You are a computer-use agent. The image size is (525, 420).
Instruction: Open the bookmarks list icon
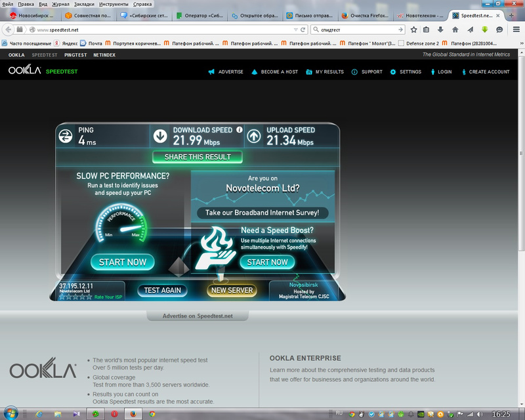[x=426, y=30]
